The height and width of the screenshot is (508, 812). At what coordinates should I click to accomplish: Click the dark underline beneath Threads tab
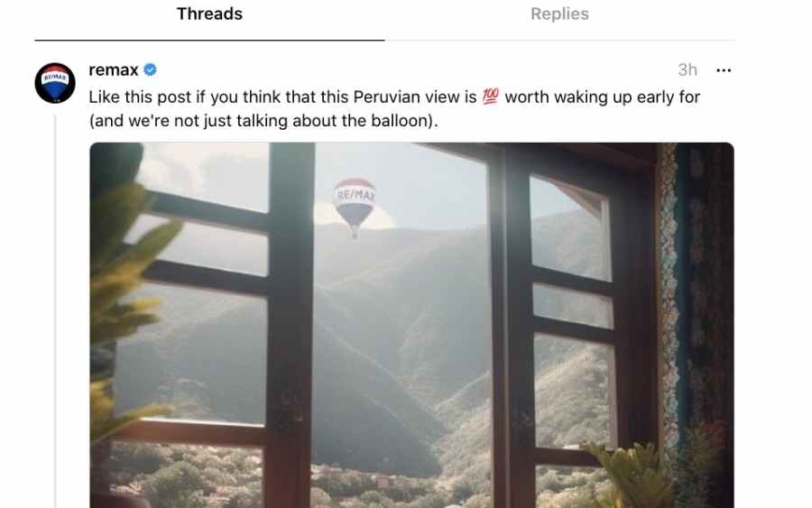click(x=209, y=40)
